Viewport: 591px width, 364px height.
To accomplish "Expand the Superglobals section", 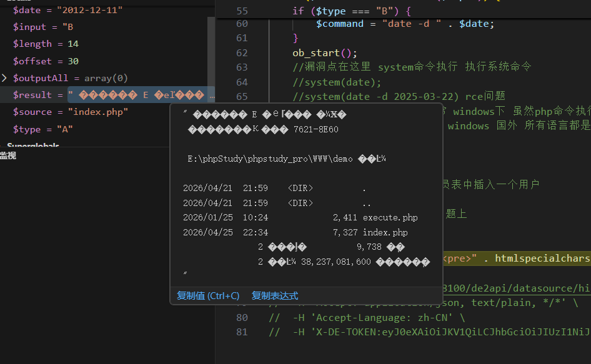I will click(32, 145).
